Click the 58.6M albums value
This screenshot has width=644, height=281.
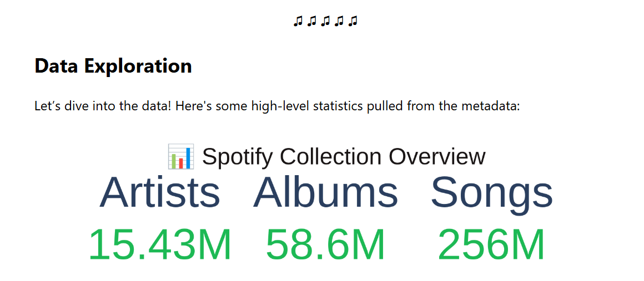[325, 245]
